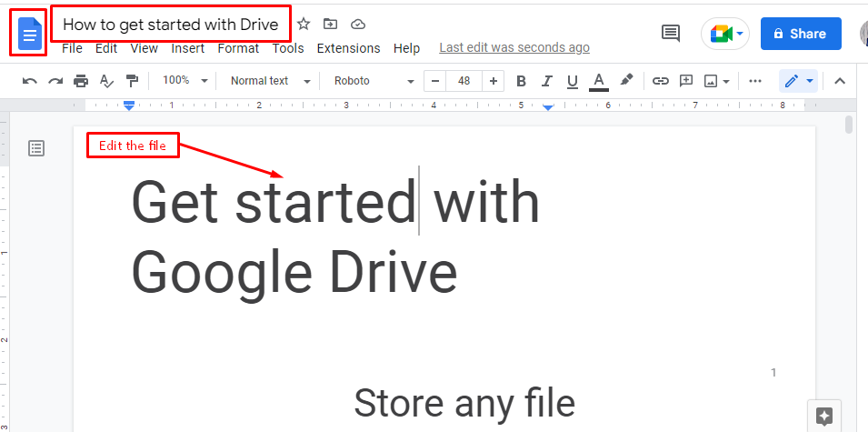Toggle Underline formatting
Screen dimensions: 868x432
(x=573, y=82)
